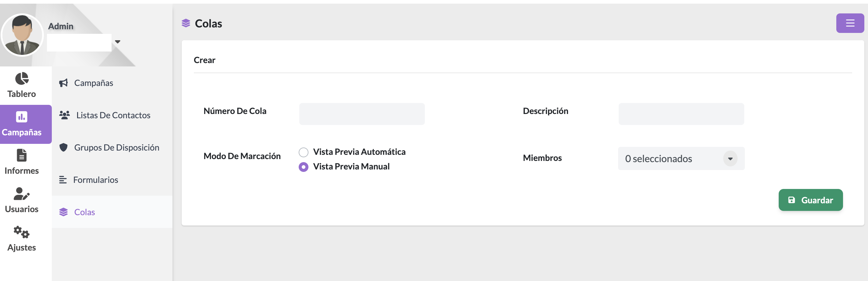The width and height of the screenshot is (868, 281).
Task: Select the Colas sidebar menu item
Action: pos(84,212)
